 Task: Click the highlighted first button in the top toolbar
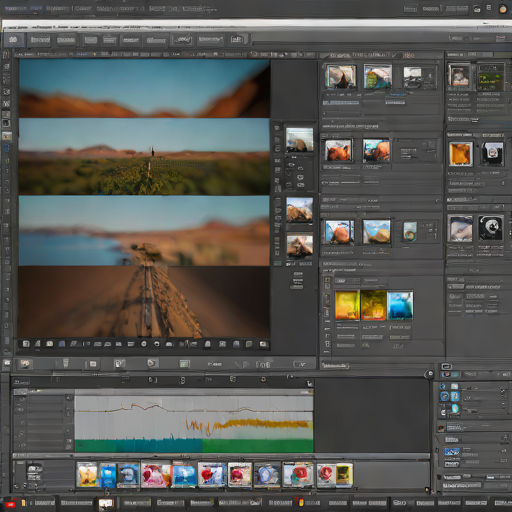click(x=13, y=40)
